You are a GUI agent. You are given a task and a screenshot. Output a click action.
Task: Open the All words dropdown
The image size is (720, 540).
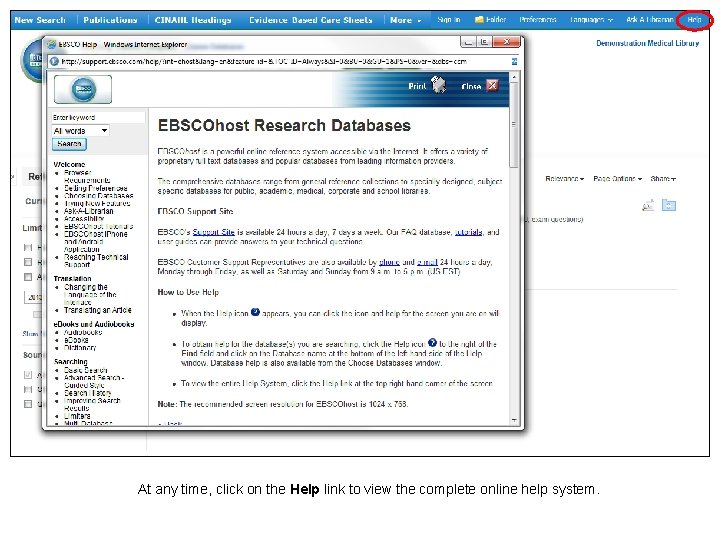[81, 131]
